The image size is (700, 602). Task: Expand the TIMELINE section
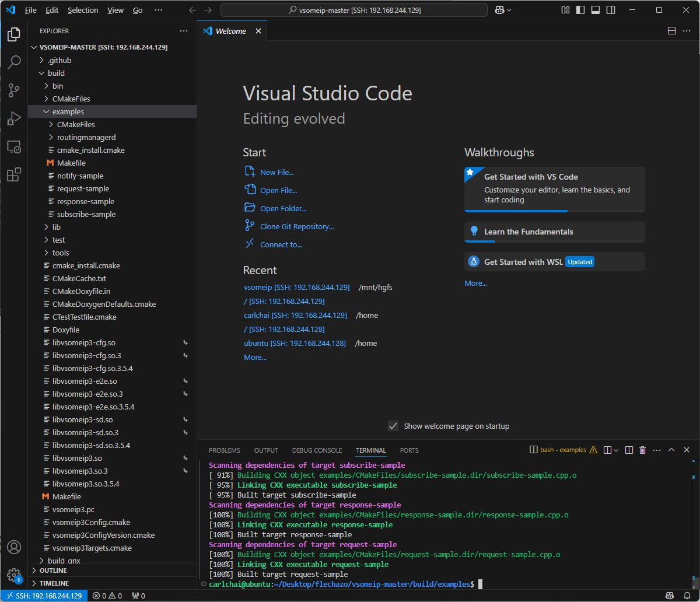[x=112, y=583]
